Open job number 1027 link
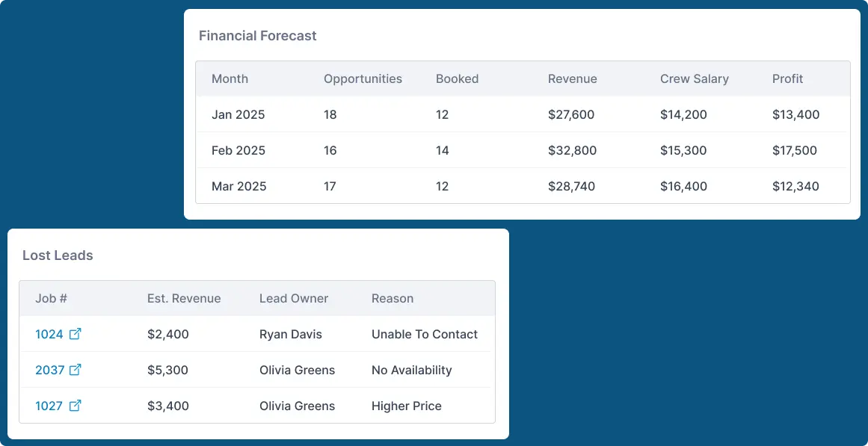868x446 pixels. [49, 406]
